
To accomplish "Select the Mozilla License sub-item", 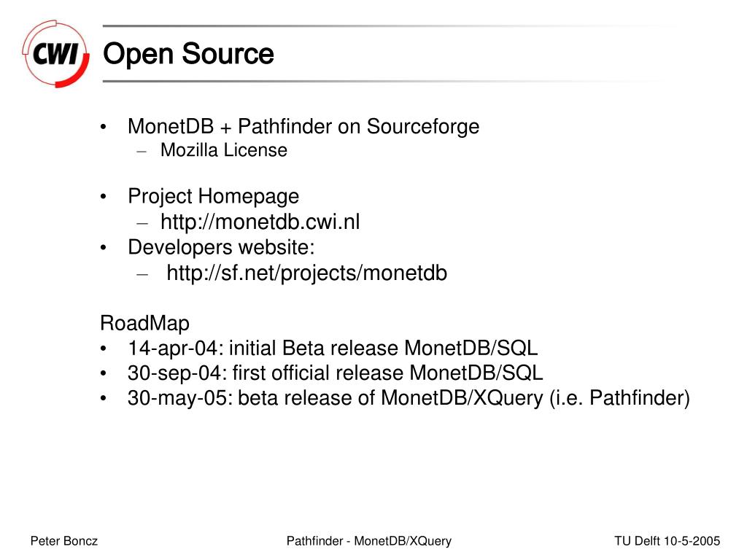I will tap(224, 150).
